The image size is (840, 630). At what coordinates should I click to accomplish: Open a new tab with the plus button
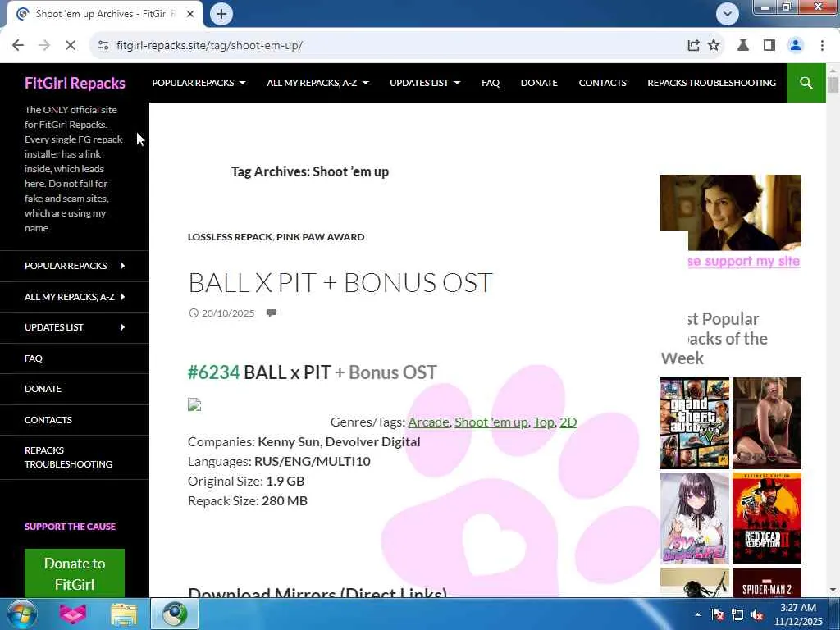221,14
